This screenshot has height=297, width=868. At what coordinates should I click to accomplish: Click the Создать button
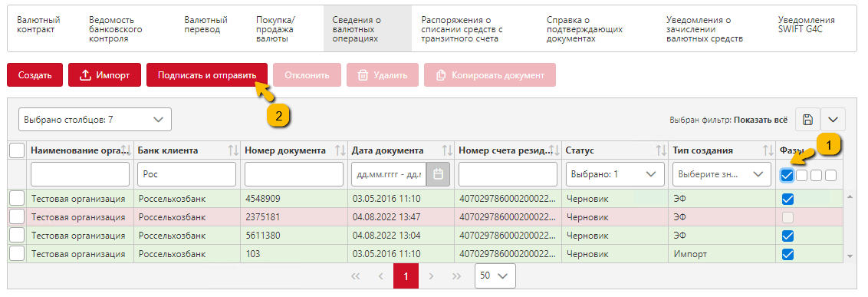[x=35, y=74]
